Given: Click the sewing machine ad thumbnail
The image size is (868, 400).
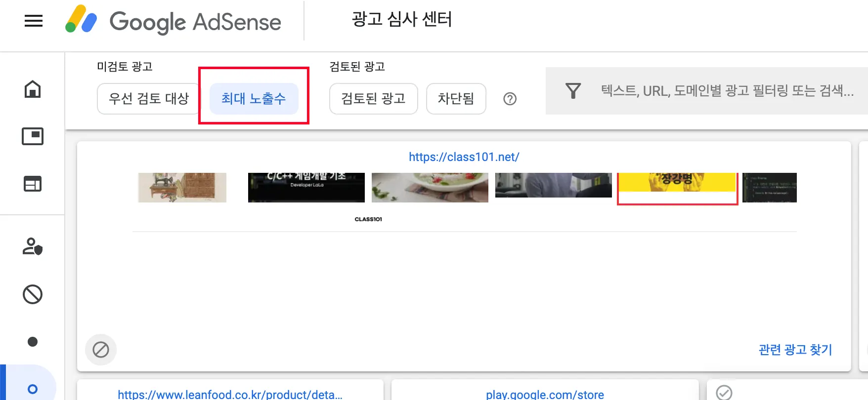Looking at the screenshot, I should (182, 188).
